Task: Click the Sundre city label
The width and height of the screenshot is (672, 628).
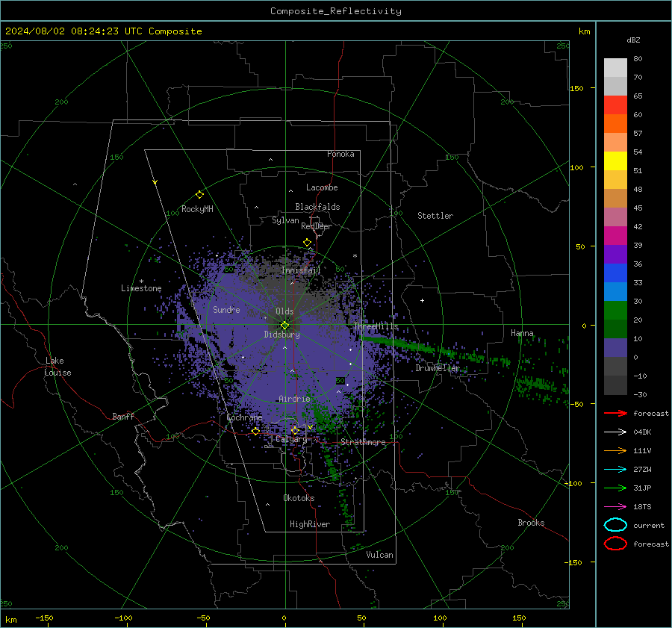Action: point(227,309)
